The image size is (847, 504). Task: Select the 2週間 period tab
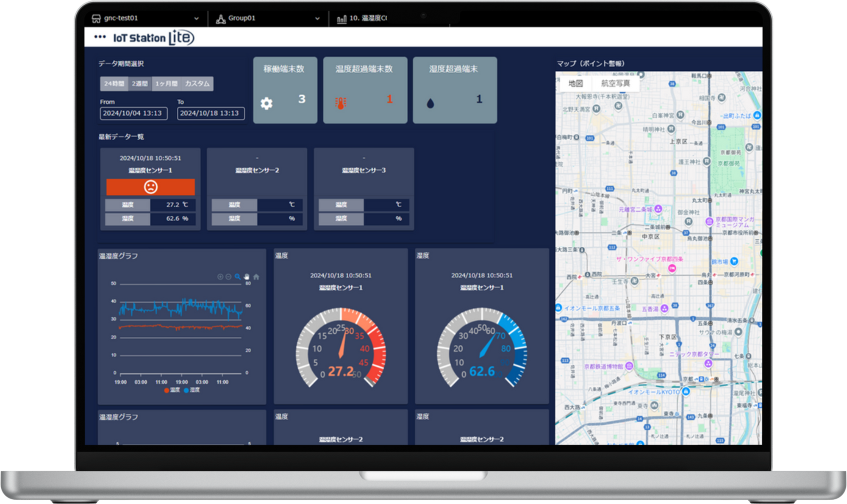[140, 84]
